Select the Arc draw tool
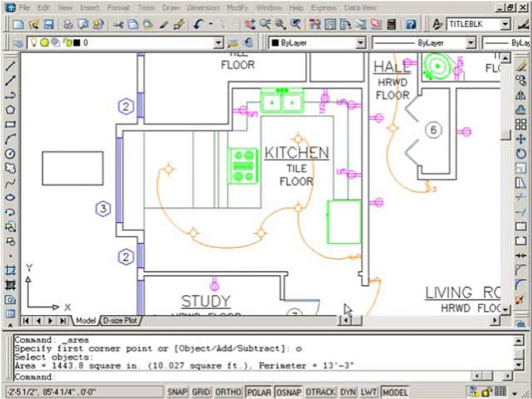 (10, 139)
